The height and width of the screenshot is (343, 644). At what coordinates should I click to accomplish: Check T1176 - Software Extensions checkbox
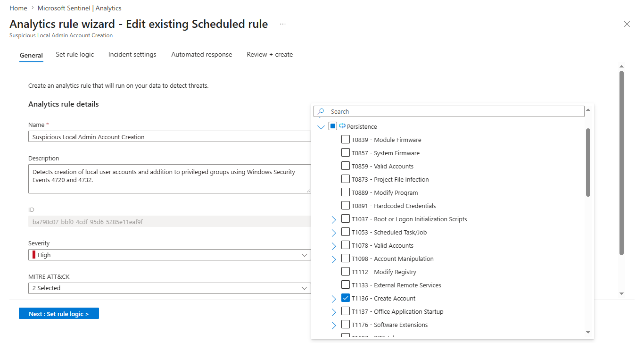click(x=346, y=324)
